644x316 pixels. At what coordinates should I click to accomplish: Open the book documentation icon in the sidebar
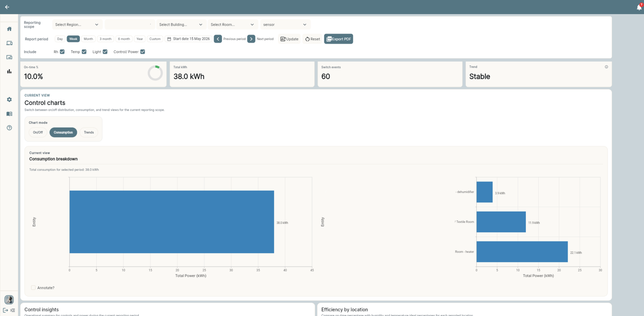[x=9, y=114]
